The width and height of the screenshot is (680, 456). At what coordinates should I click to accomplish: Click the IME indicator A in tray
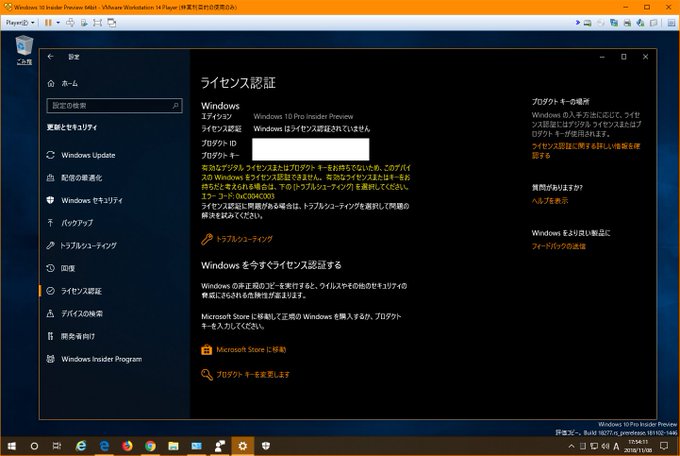pyautogui.click(x=616, y=446)
